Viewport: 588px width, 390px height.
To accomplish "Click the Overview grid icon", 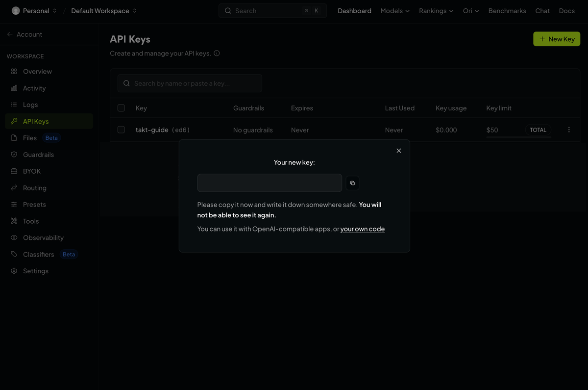I will click(14, 72).
